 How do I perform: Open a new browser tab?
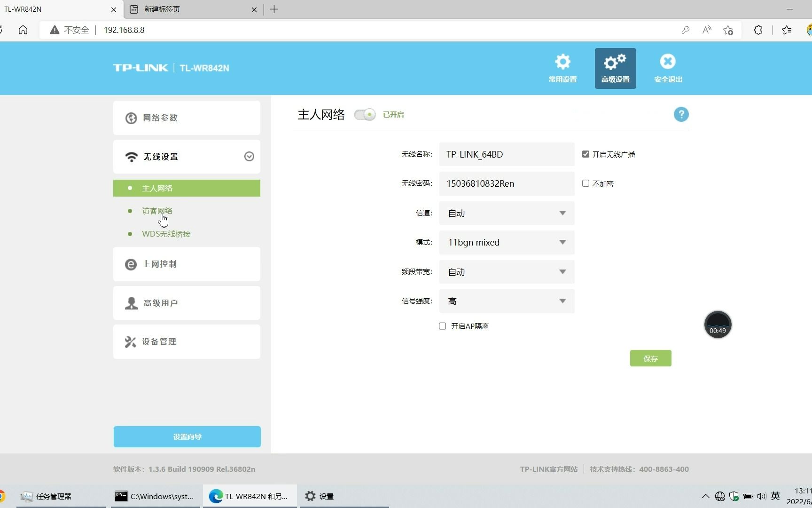[x=274, y=9]
